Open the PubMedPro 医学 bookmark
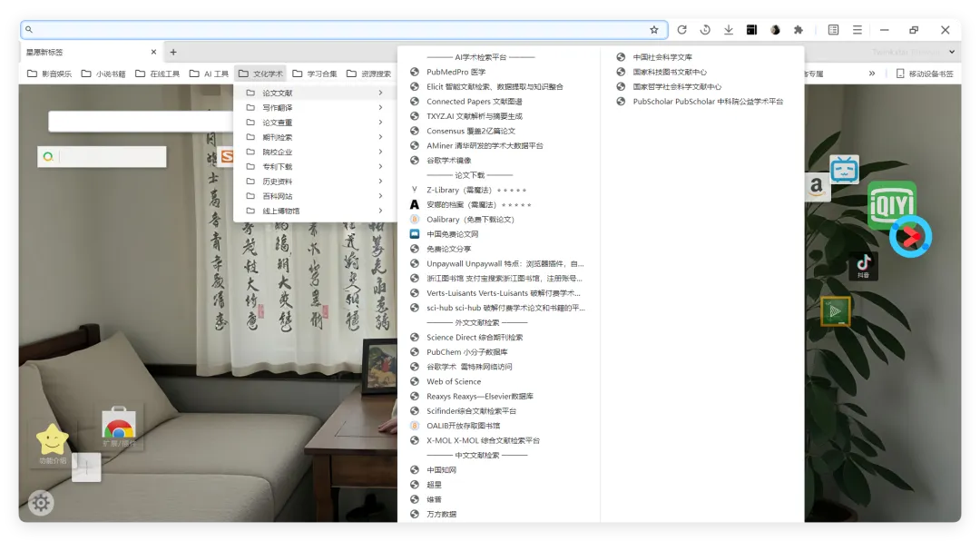 498,72
